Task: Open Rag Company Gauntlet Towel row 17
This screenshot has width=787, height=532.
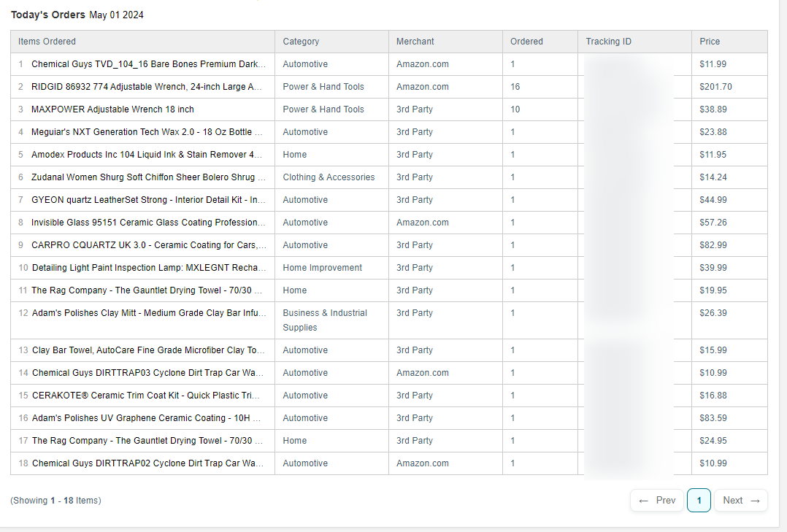Action: (147, 440)
